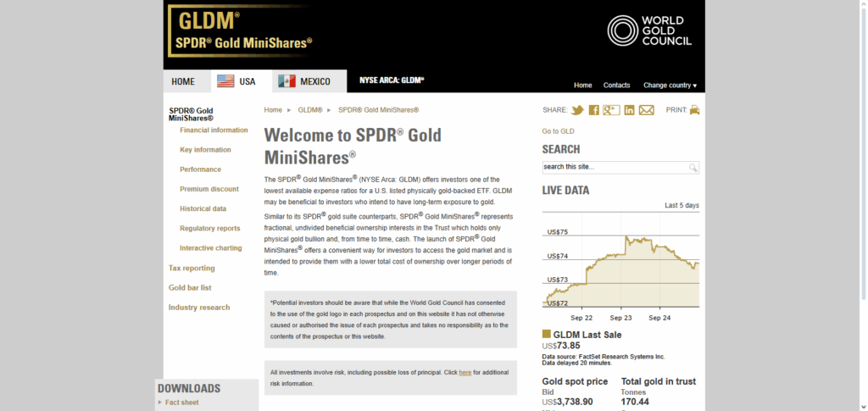868x411 pixels.
Task: Share on LinkedIn icon
Action: (630, 110)
